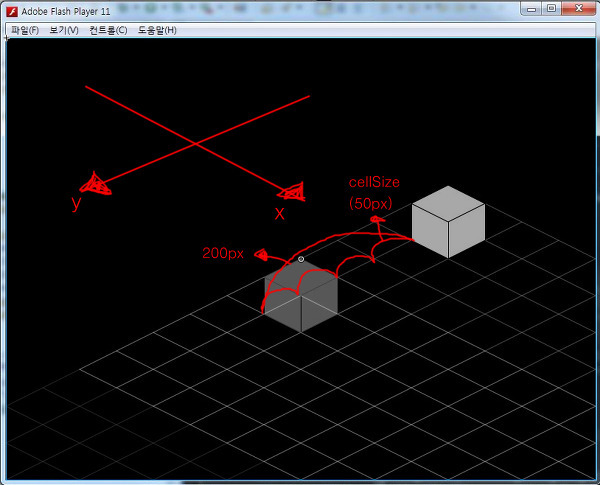Open the 보기(V) menu
The height and width of the screenshot is (485, 600).
point(64,30)
